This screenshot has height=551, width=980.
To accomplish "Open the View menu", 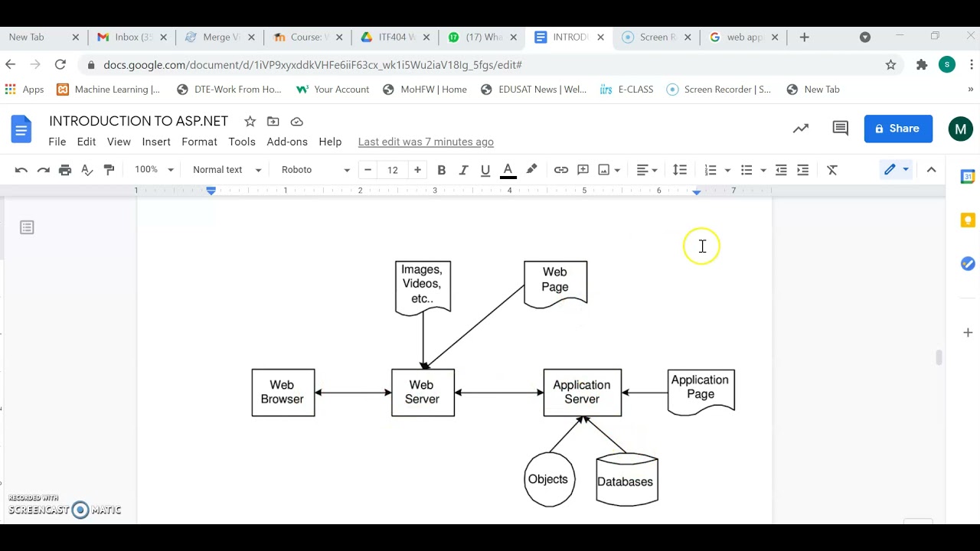I will (119, 142).
